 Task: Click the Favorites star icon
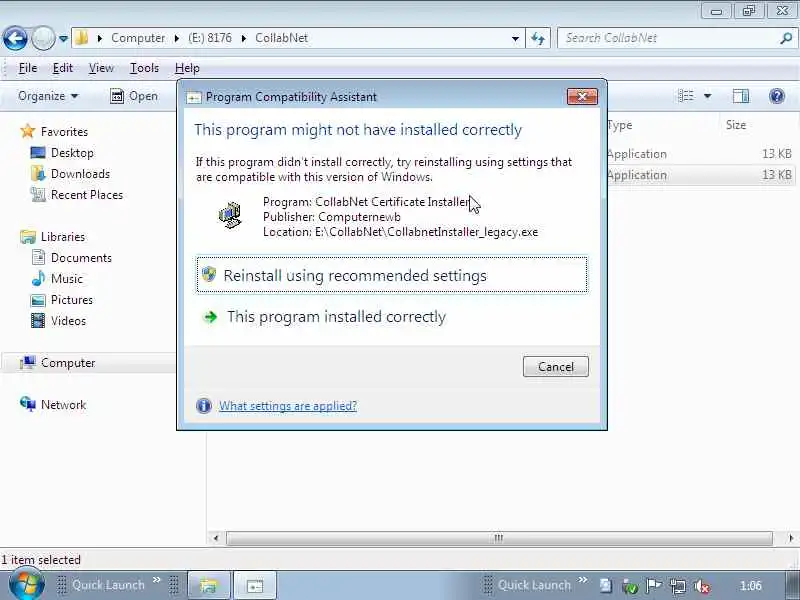coord(28,131)
